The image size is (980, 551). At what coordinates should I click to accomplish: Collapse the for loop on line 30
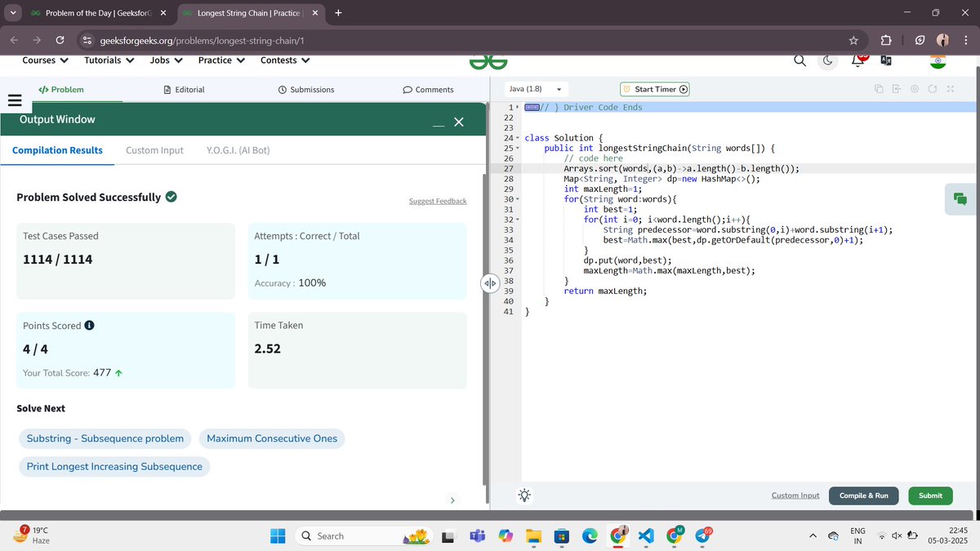click(518, 199)
